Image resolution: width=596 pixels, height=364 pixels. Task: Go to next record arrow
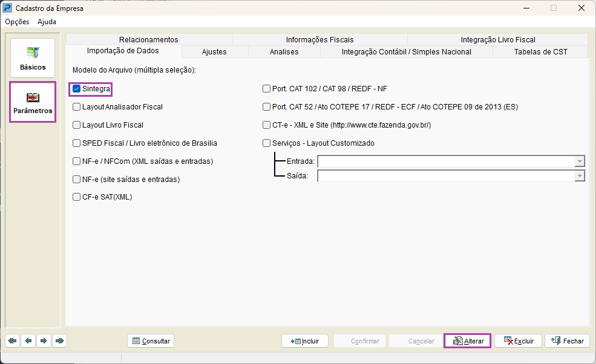point(44,341)
